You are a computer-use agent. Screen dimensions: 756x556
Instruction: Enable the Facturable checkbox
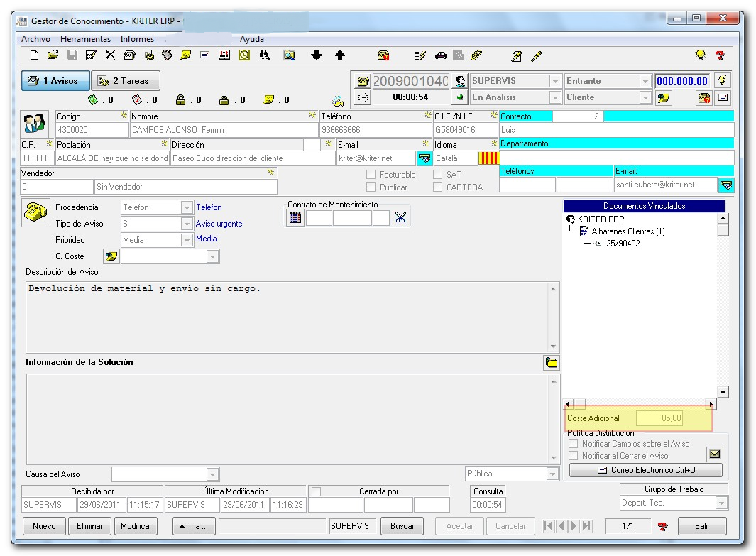click(x=371, y=175)
